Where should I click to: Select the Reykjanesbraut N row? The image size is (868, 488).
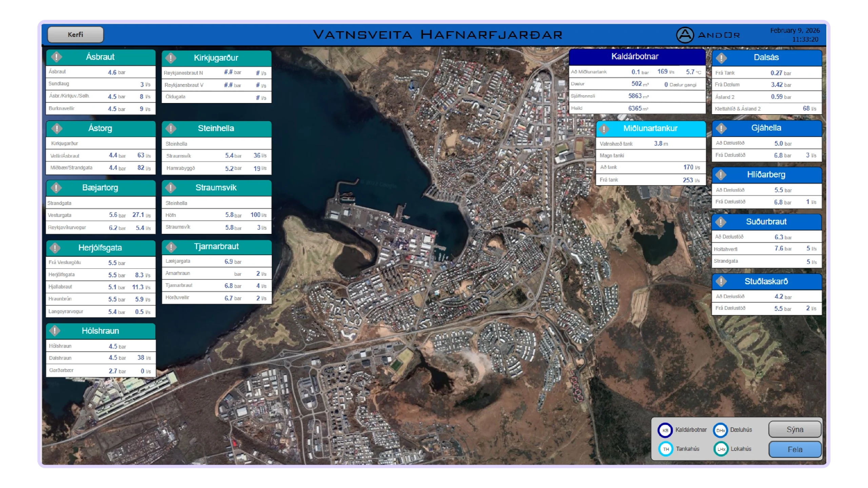pos(217,73)
